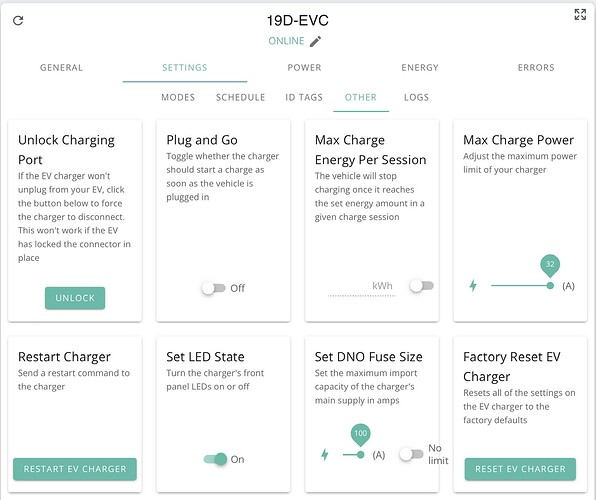This screenshot has height=500, width=596.
Task: Open the LOGS sub-tab
Action: [x=417, y=97]
